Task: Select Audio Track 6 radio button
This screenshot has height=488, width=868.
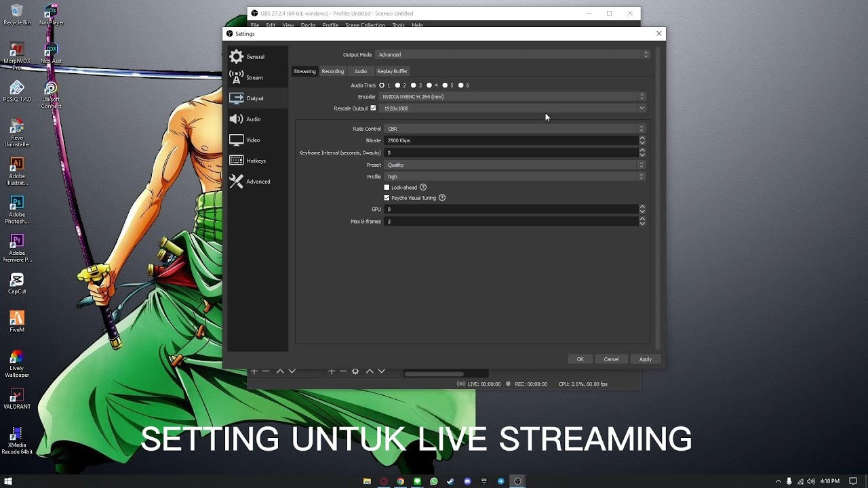Action: (461, 85)
